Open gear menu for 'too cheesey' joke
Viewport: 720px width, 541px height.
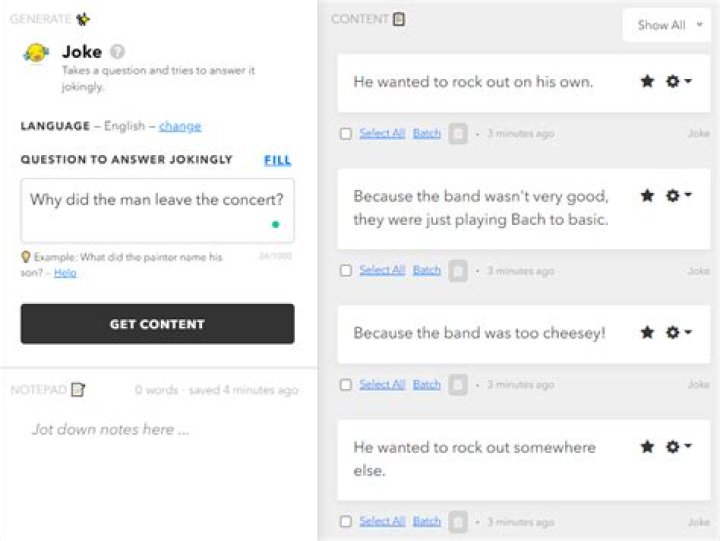point(678,332)
